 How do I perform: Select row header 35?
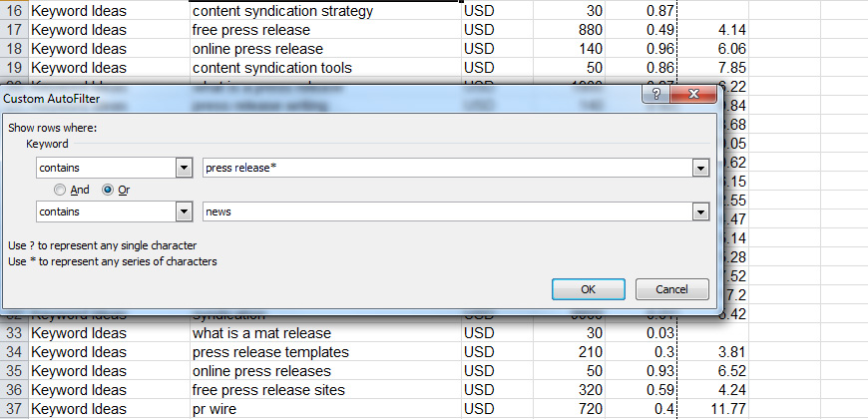tap(14, 371)
